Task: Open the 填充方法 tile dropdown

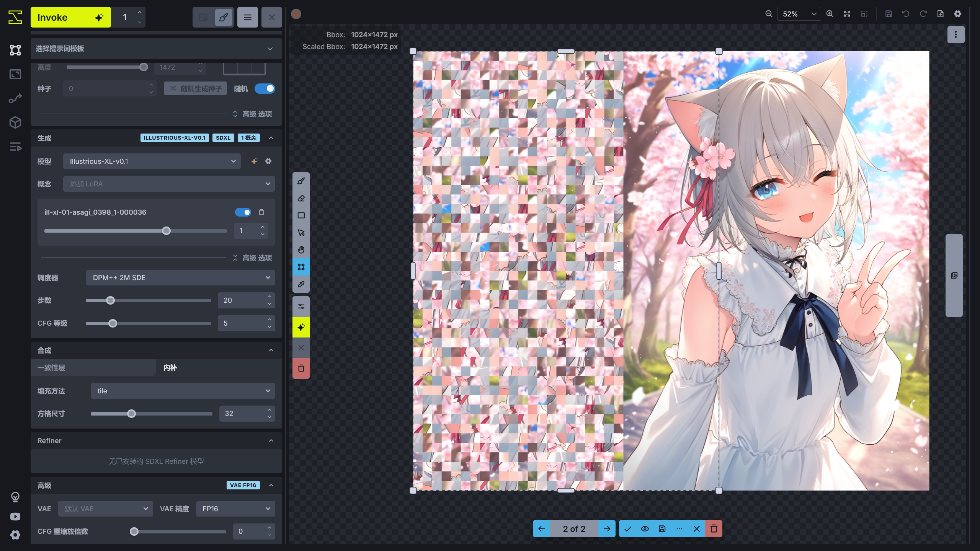Action: [x=183, y=391]
